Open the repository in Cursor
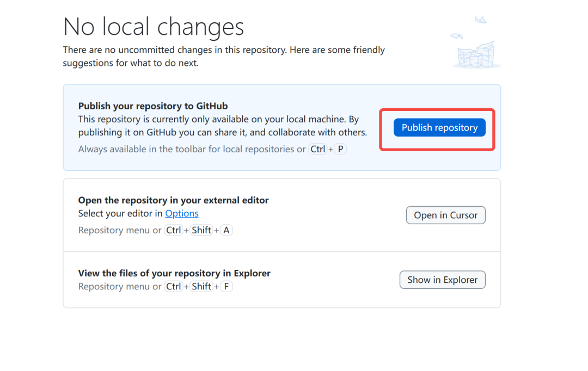The width and height of the screenshot is (588, 371). pos(445,215)
